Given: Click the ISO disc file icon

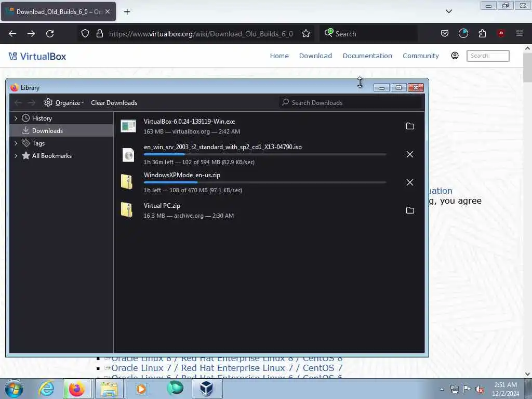Looking at the screenshot, I should pos(128,155).
